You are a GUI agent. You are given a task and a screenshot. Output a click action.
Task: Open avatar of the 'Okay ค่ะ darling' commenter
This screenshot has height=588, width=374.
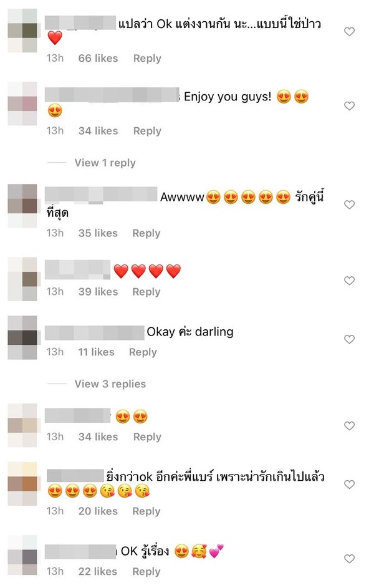(22, 338)
